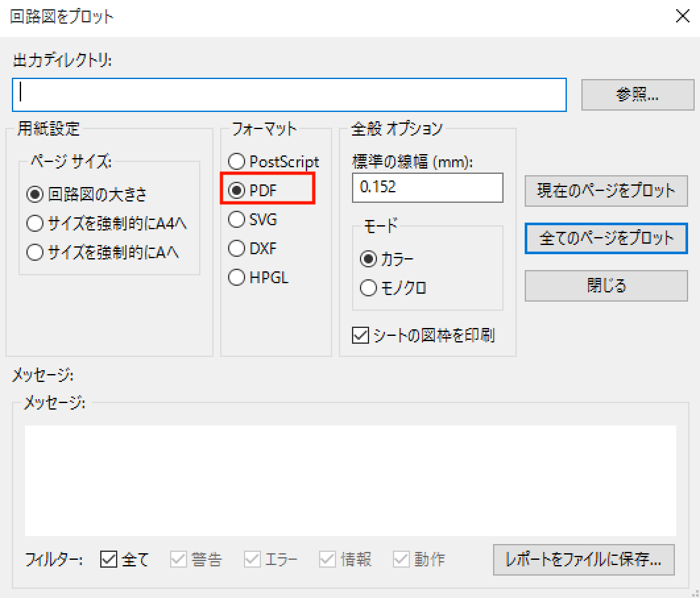700x598 pixels.
Task: Select サイズを強制的にA4へ page size
Action: (34, 223)
